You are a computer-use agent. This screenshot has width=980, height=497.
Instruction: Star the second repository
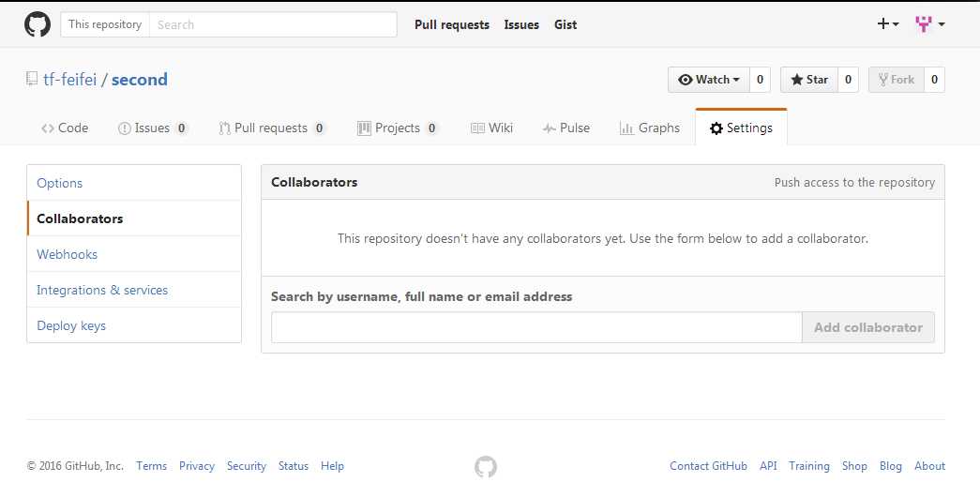[x=809, y=80]
